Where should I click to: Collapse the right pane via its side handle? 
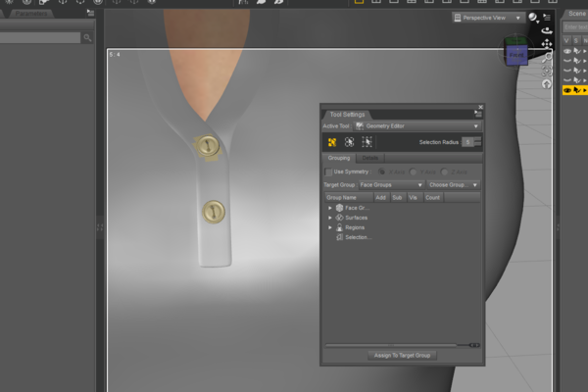click(x=558, y=227)
